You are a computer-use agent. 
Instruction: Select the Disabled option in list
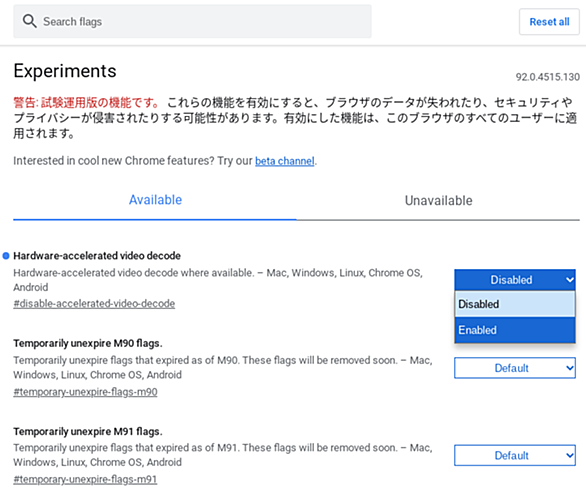tap(515, 304)
